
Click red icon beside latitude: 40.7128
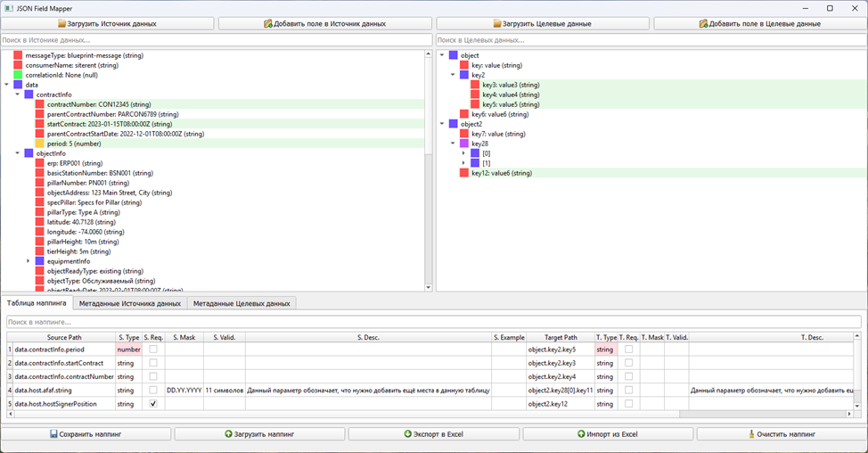click(x=39, y=222)
